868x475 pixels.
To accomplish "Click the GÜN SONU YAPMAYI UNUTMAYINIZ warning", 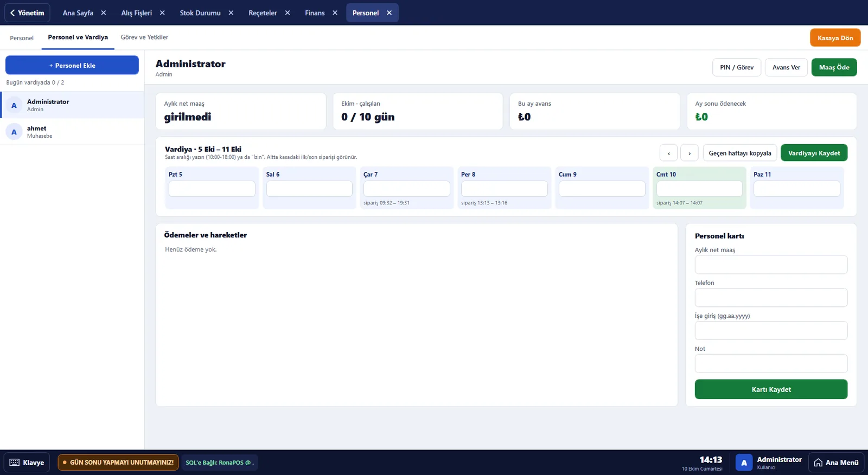I will tap(118, 463).
